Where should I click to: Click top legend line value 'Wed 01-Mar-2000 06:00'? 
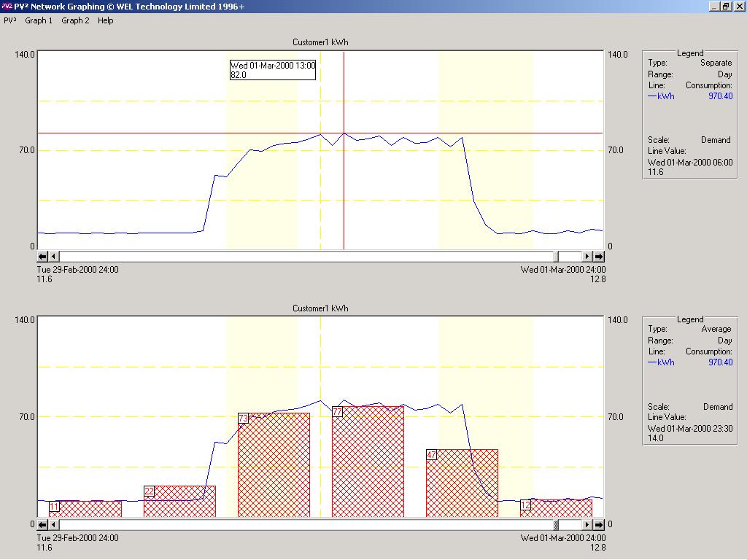pos(690,163)
